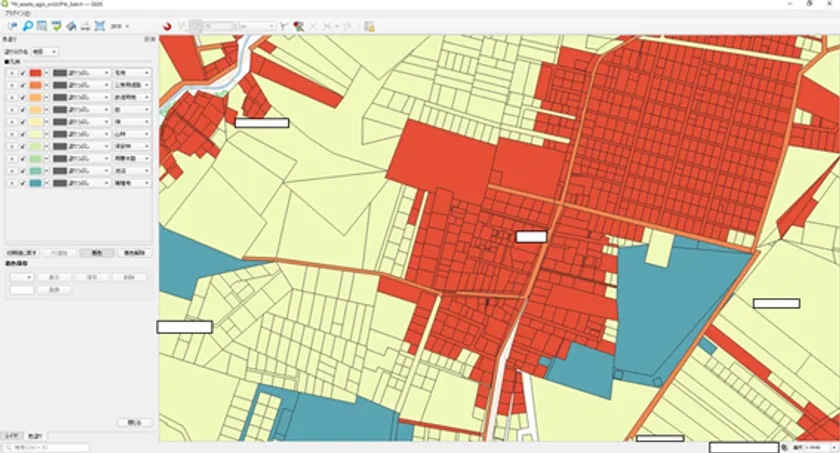Viewport: 840px width, 453px height.
Task: Open the category dropdown on the pale yellow-green row
Action: pyautogui.click(x=132, y=134)
